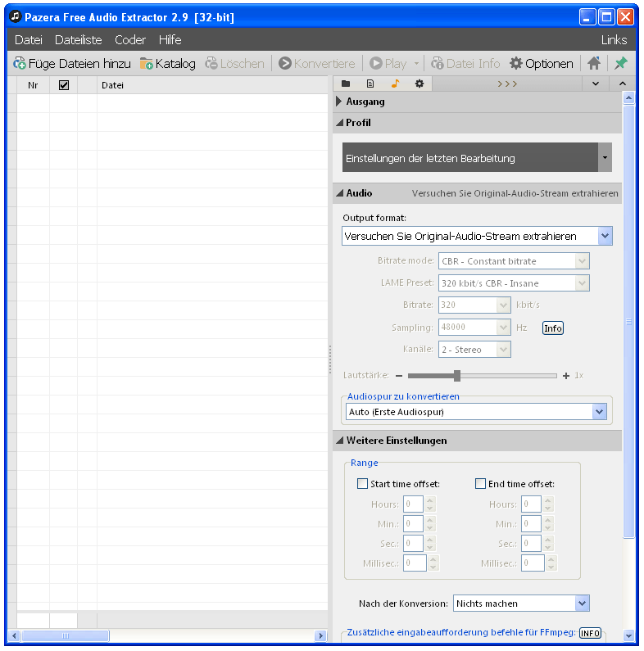Switch to the document profile tab icon
The image size is (644, 651).
[x=370, y=84]
